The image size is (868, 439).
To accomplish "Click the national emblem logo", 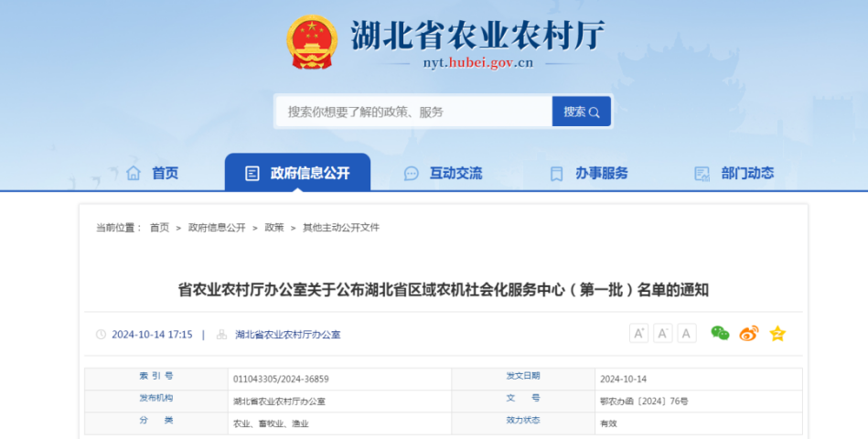I will (312, 43).
